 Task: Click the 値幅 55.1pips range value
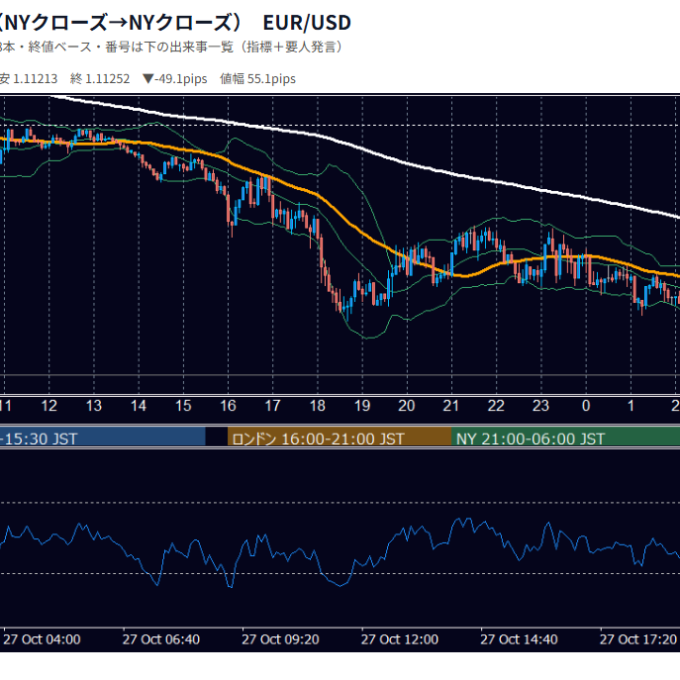[258, 79]
